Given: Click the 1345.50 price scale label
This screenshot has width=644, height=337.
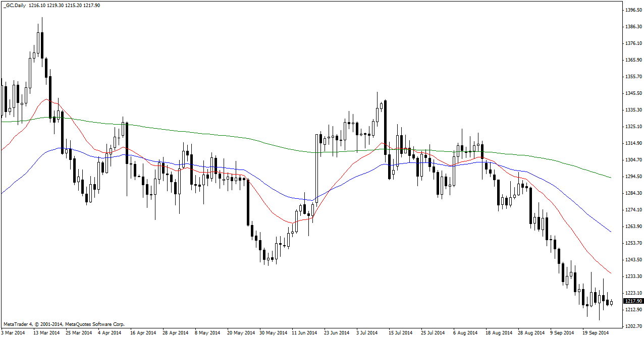Looking at the screenshot, I should (x=634, y=93).
